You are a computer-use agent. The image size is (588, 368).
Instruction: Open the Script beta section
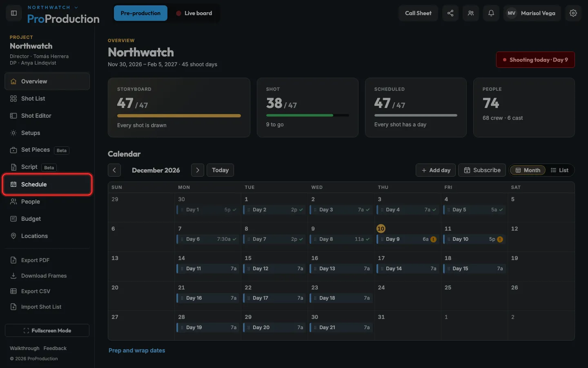tap(47, 167)
